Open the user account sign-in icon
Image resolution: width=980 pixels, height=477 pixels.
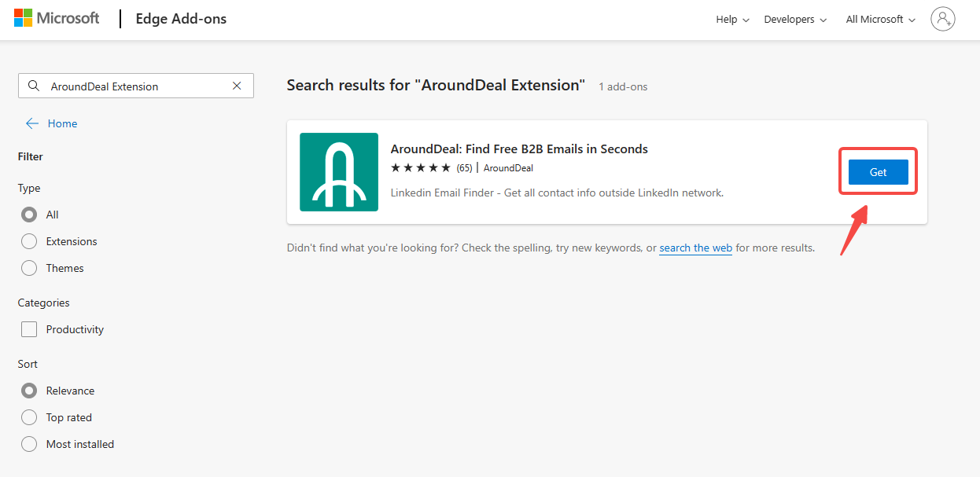942,19
